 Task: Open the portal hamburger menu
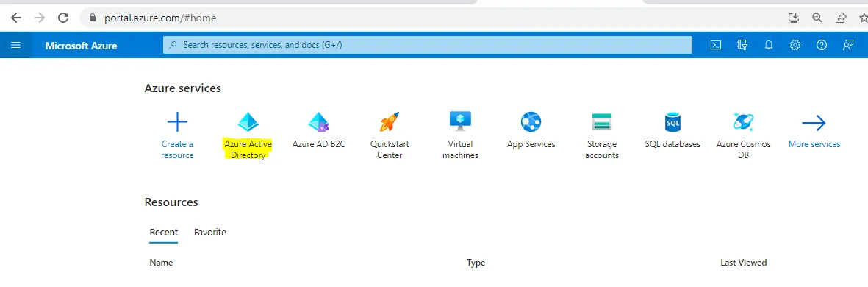tap(15, 45)
